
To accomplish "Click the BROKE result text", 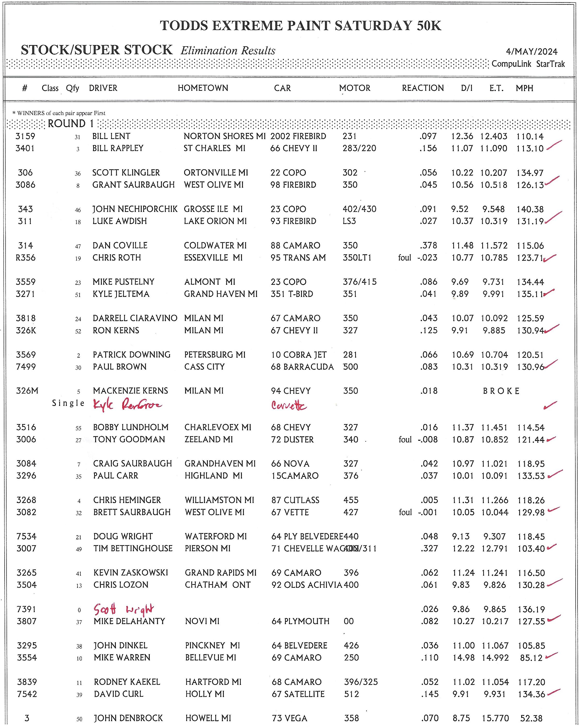I will click(501, 391).
